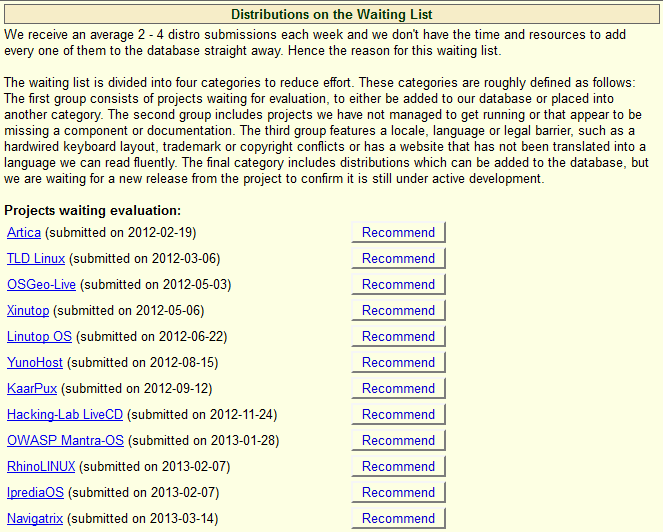Click the text '(submitted on 2013-03-14)'
Screen dimensions: 663x532
(x=142, y=518)
